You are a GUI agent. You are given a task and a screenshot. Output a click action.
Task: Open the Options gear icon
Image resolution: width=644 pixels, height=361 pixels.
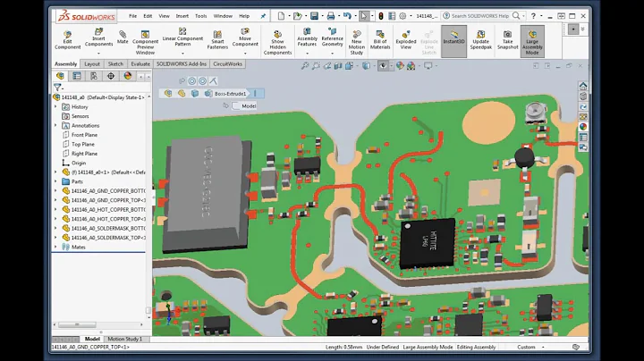pyautogui.click(x=402, y=16)
